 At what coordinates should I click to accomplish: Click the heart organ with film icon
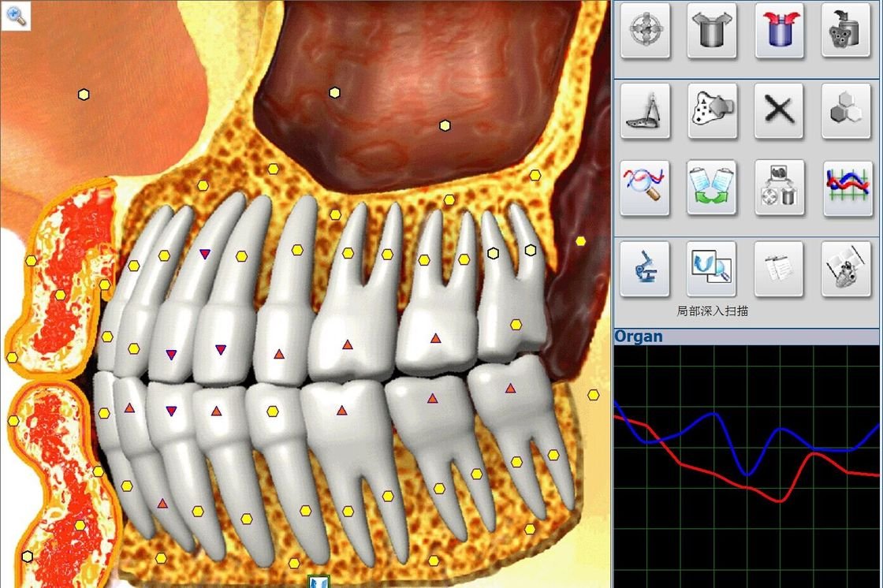point(846,269)
